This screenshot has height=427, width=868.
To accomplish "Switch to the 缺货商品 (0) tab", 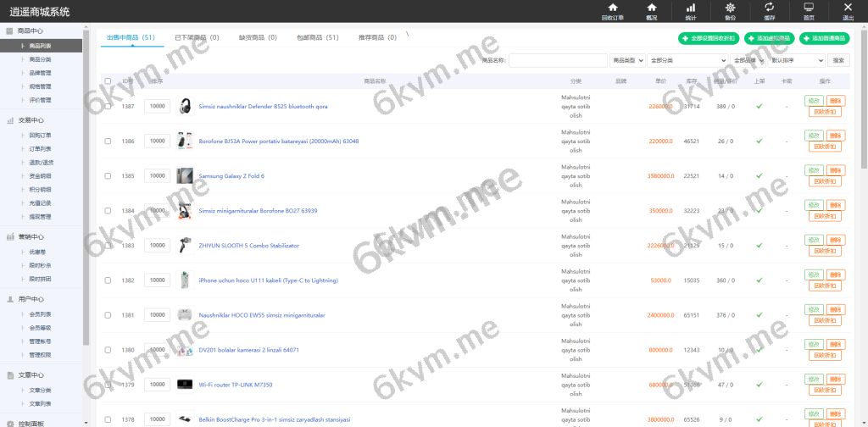I will tap(258, 37).
